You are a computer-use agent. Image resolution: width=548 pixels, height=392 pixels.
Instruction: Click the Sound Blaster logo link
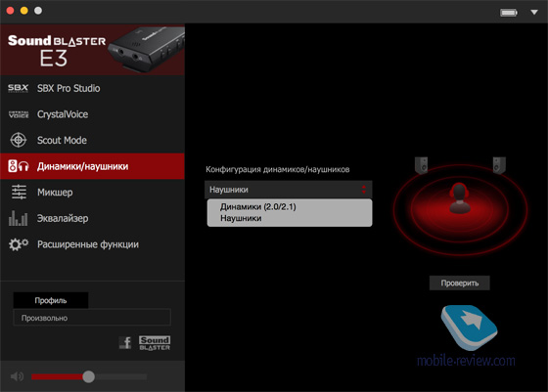pos(155,343)
